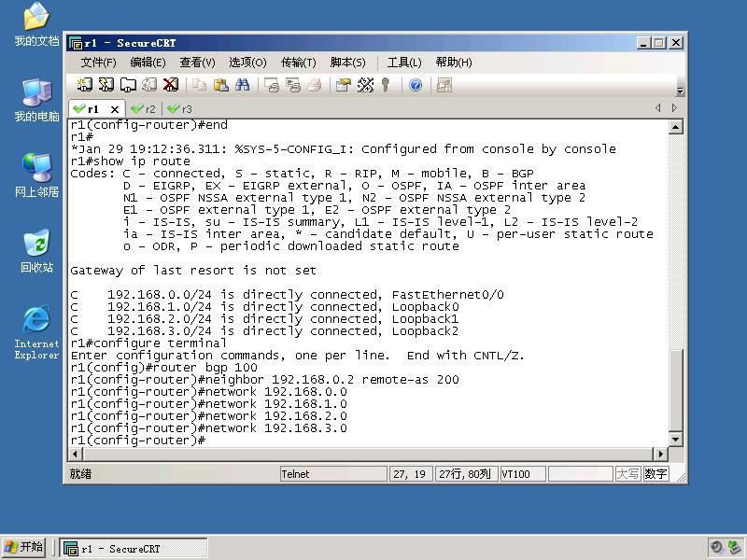Open Help blue question mark icon
Screen dimensions: 747x560
coord(416,85)
